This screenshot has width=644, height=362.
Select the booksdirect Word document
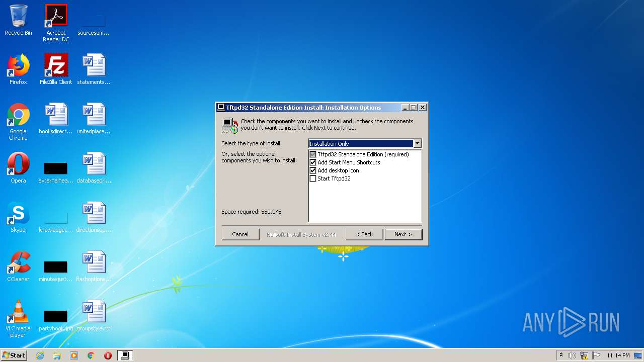click(56, 119)
